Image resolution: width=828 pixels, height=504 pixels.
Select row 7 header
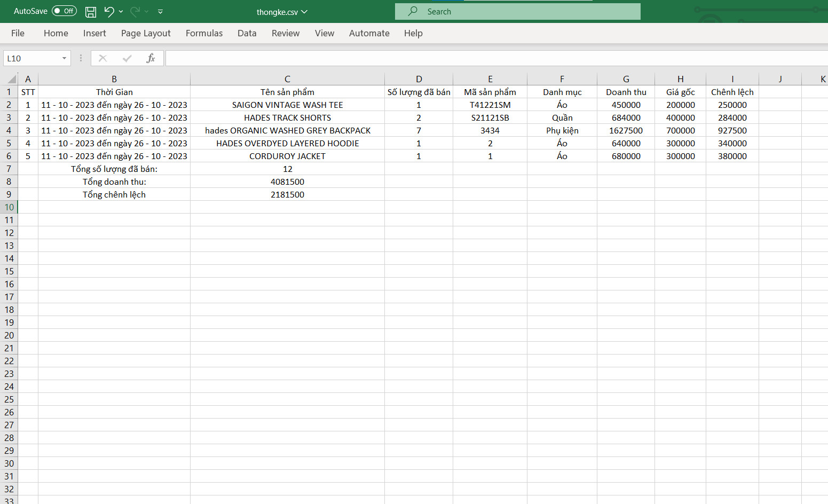(x=9, y=169)
